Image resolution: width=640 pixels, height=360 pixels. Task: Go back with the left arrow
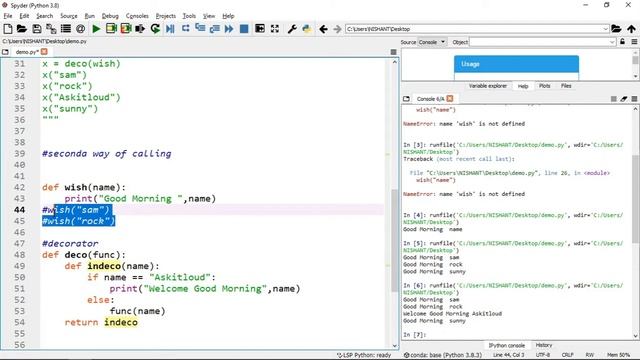tap(324, 29)
